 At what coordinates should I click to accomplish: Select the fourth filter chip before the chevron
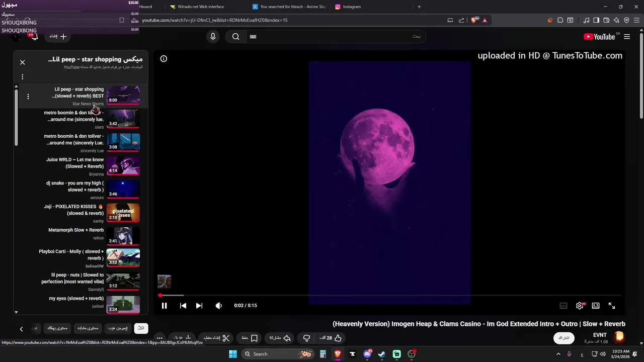click(57, 328)
